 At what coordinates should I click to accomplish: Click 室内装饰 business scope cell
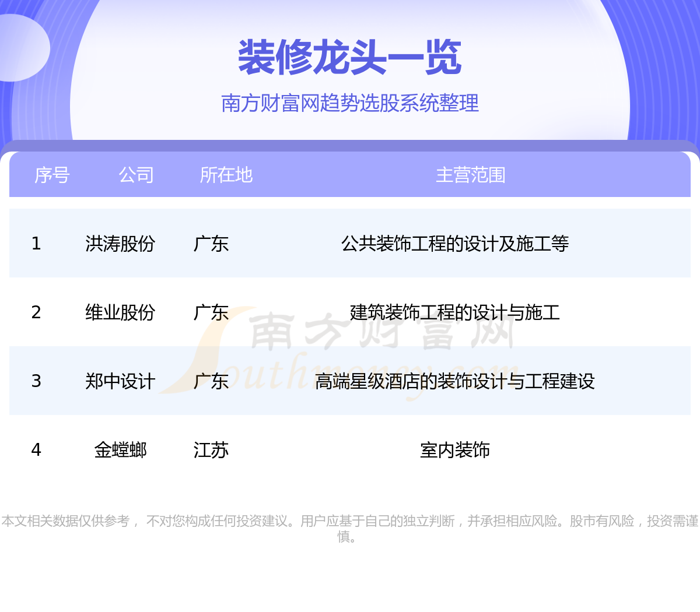[455, 450]
